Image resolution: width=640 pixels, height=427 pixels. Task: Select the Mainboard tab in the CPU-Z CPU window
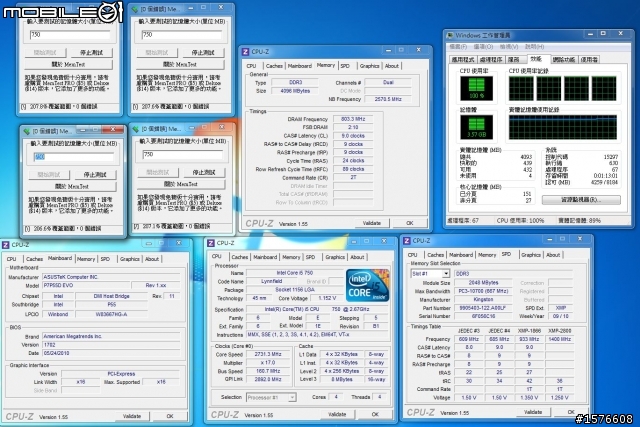coord(265,257)
